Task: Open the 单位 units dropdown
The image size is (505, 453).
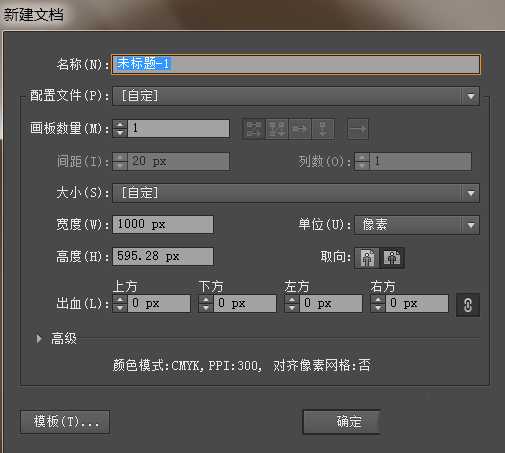Action: (x=417, y=225)
